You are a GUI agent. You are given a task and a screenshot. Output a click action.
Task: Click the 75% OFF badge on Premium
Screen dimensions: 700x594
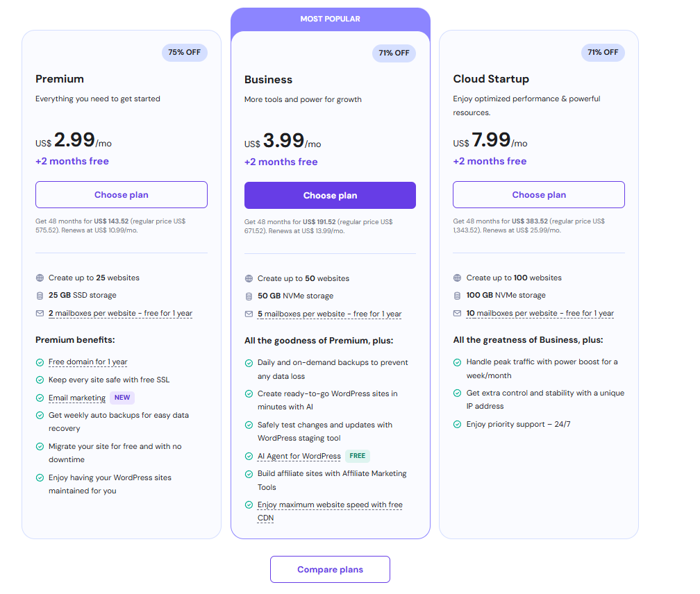[185, 53]
